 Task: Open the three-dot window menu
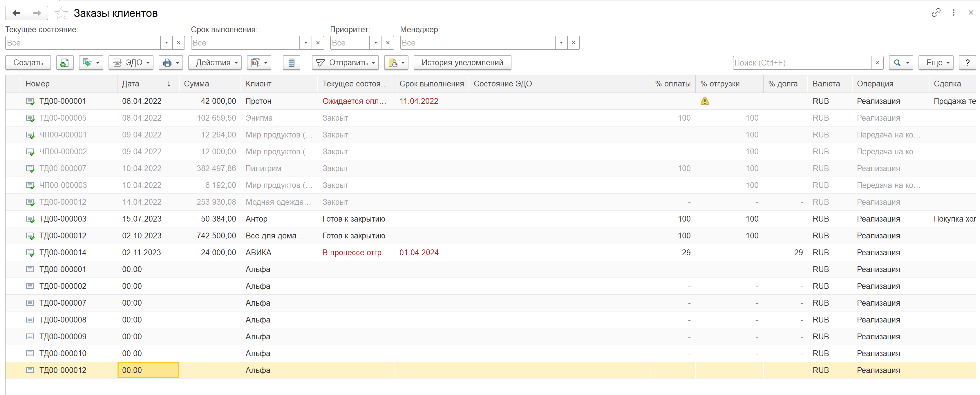[953, 12]
